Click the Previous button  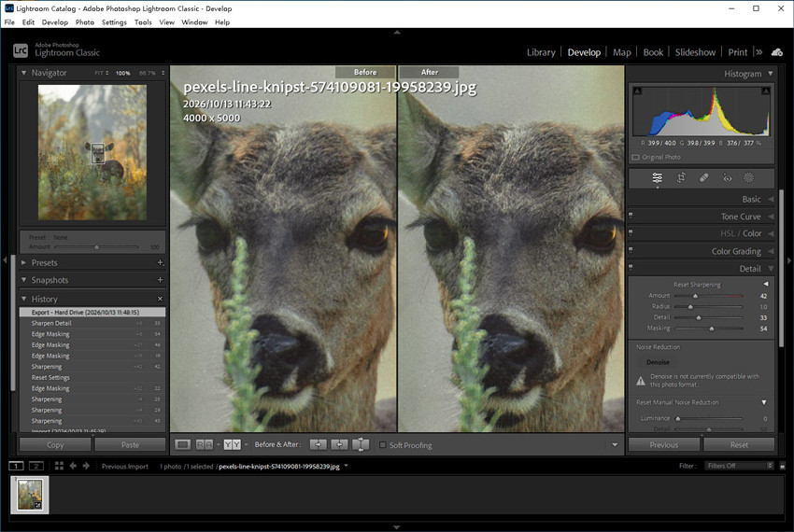664,444
